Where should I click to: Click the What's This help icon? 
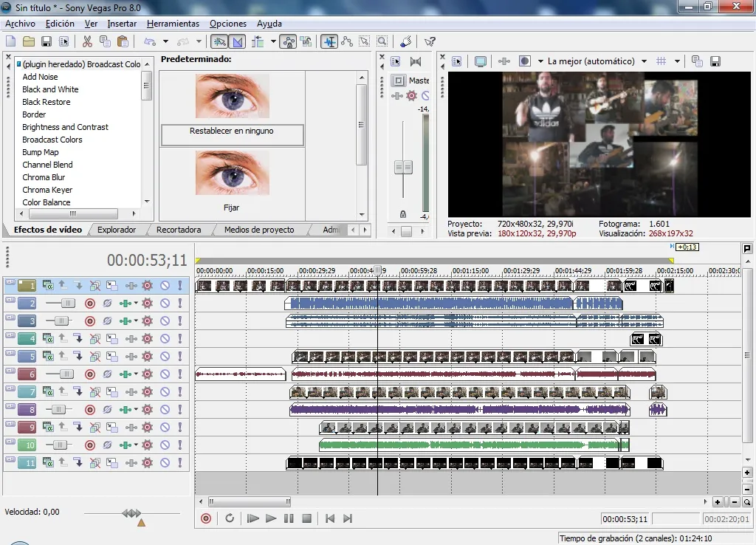[x=430, y=41]
